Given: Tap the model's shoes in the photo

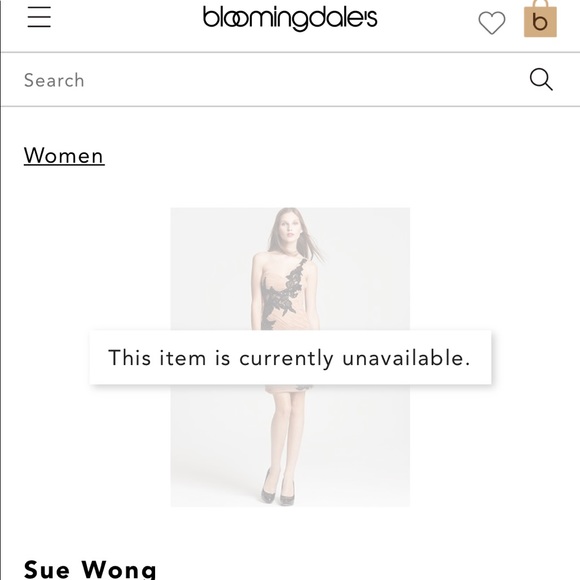Looking at the screenshot, I should tap(277, 488).
